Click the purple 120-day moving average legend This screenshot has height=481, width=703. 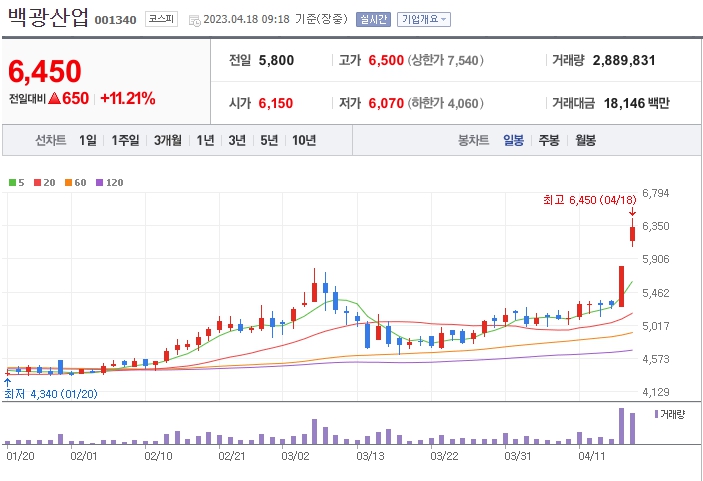109,182
